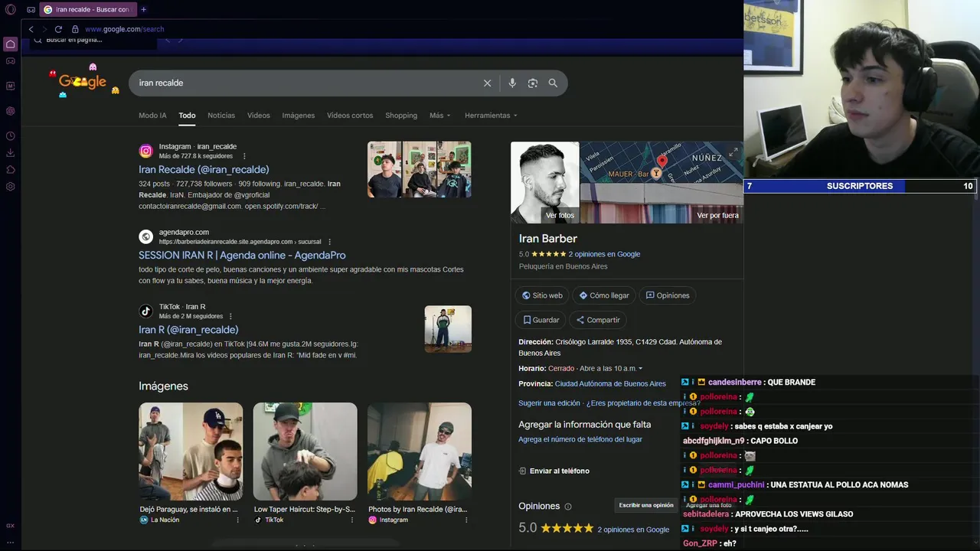Image resolution: width=980 pixels, height=551 pixels.
Task: Switch to Modo IA tab
Action: click(152, 116)
